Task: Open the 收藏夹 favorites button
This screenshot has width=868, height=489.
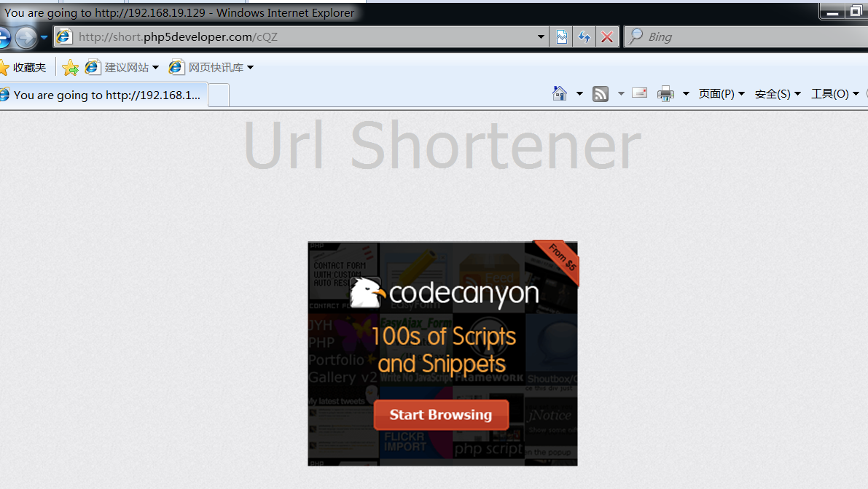Action: 24,68
